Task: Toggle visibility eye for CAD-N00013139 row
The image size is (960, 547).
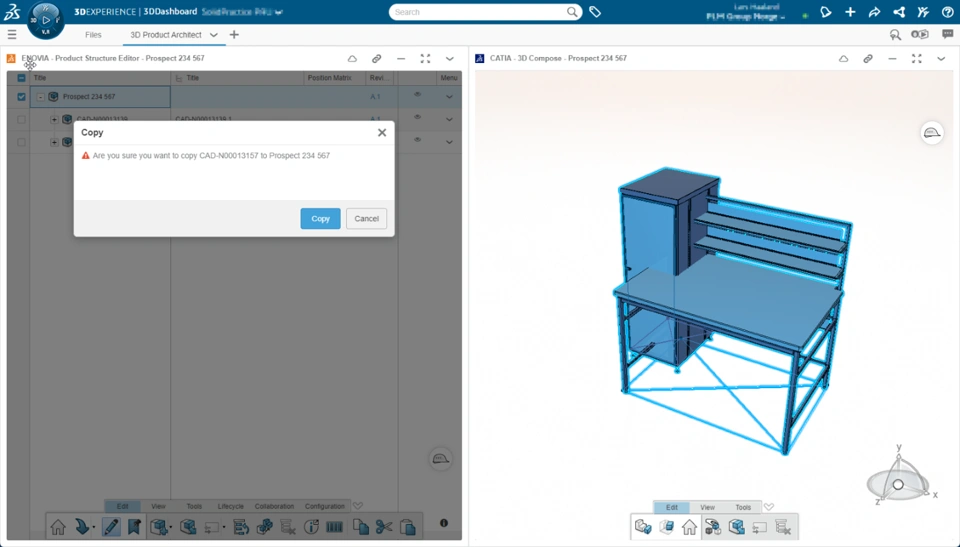Action: pyautogui.click(x=418, y=117)
